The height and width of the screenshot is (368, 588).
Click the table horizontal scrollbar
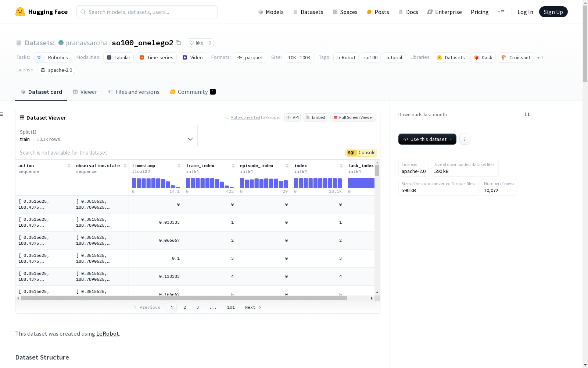(x=184, y=298)
